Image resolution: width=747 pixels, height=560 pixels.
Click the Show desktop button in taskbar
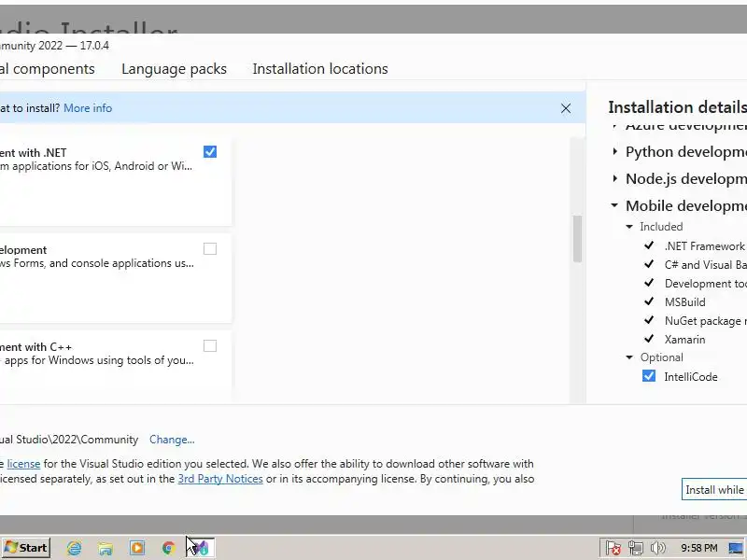point(736,548)
